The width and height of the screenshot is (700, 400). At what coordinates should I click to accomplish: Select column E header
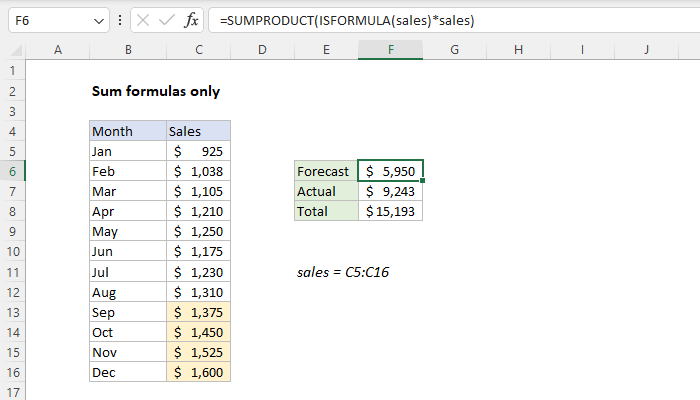coord(326,50)
